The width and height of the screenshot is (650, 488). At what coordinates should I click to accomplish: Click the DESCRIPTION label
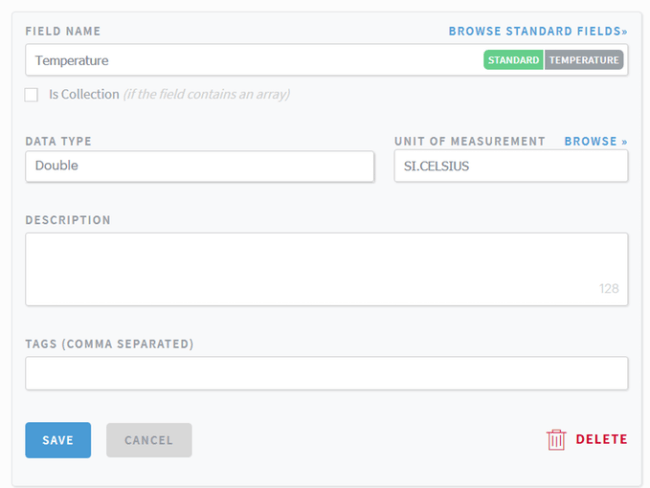tap(68, 220)
